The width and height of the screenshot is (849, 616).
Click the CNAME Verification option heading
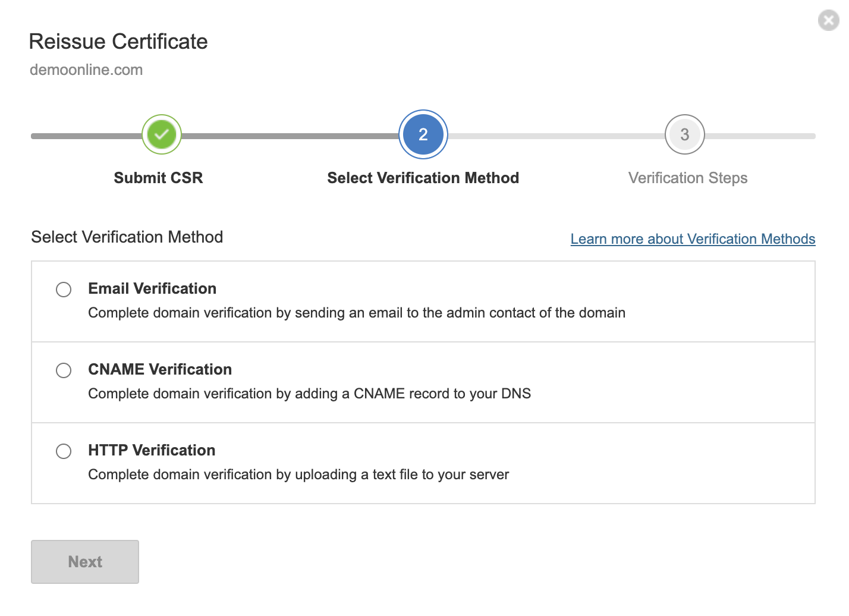tap(159, 369)
